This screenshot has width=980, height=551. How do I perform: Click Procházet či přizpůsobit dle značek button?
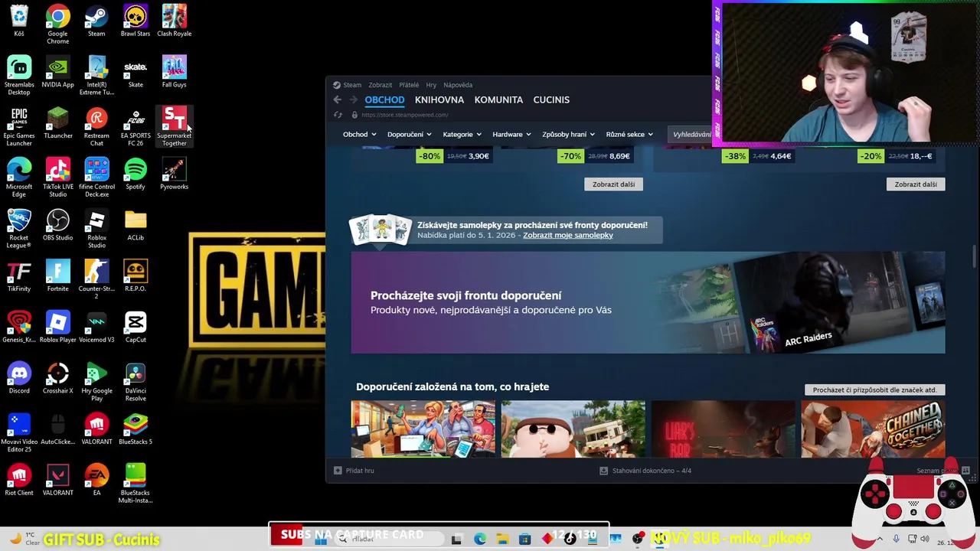coord(875,390)
